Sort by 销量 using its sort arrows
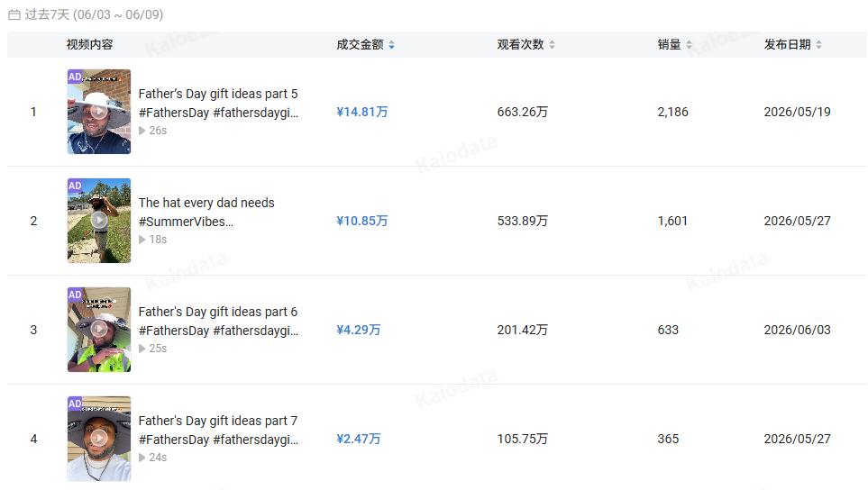Viewport: 868px width, 490px height. [689, 45]
